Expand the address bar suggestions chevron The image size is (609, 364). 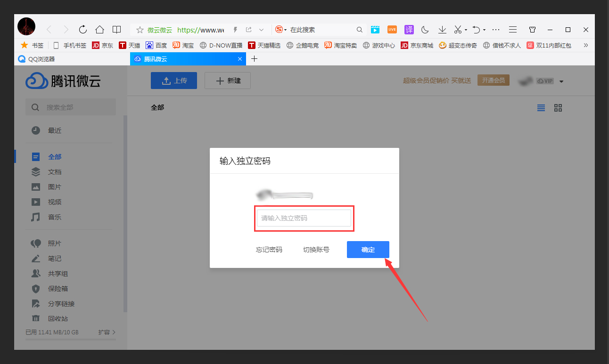262,29
